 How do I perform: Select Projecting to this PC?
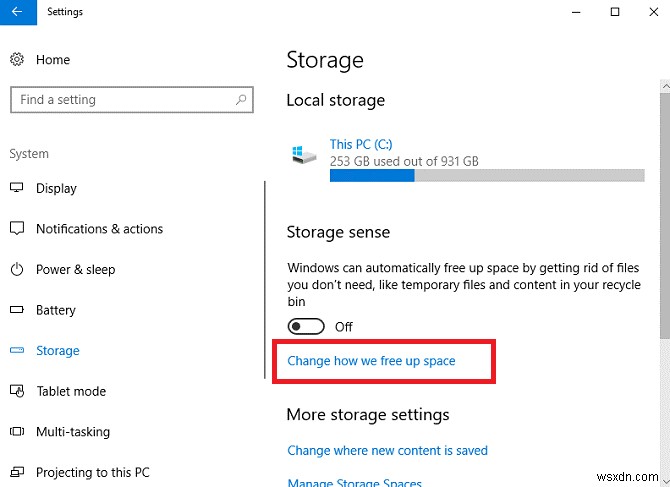pyautogui.click(x=92, y=472)
